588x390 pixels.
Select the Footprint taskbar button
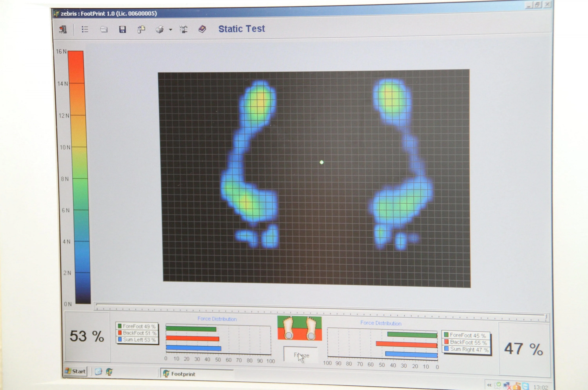pos(197,374)
